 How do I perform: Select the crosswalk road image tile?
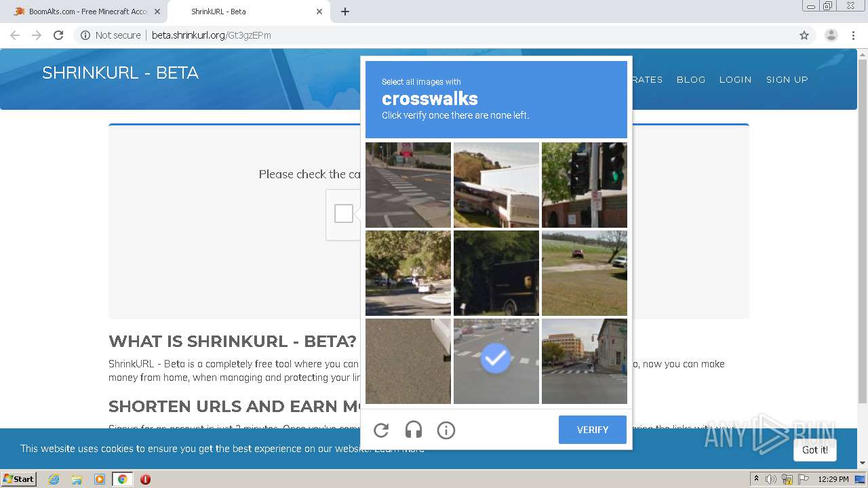[408, 185]
